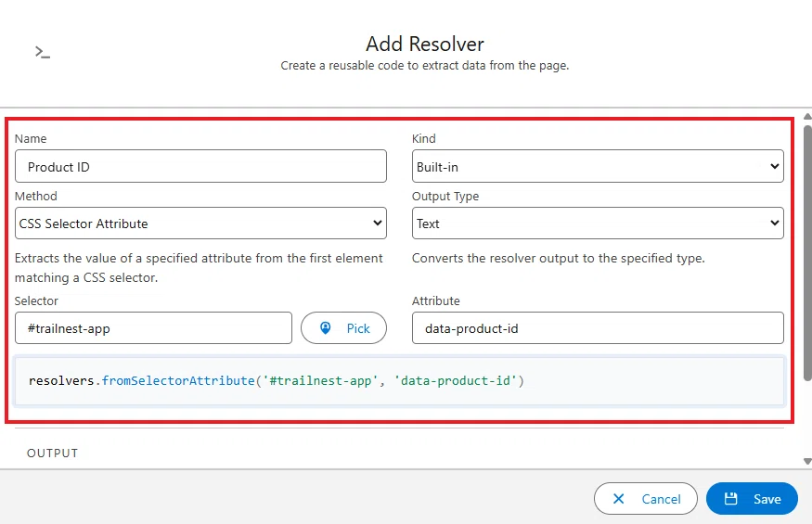Click the 'Converts the resolver output' description
This screenshot has width=812, height=524.
pos(559,258)
